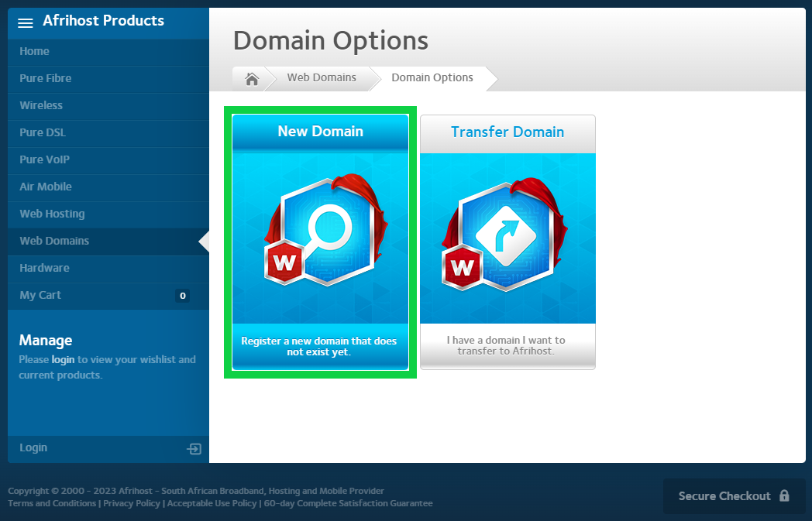Click the home breadcrumb icon
Image resolution: width=812 pixels, height=521 pixels.
click(x=252, y=78)
